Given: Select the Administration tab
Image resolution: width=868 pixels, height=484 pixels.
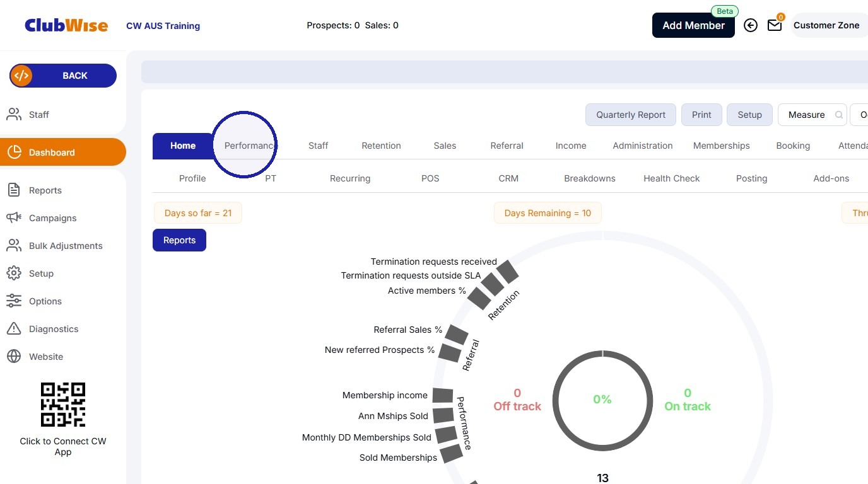Looking at the screenshot, I should [x=643, y=146].
